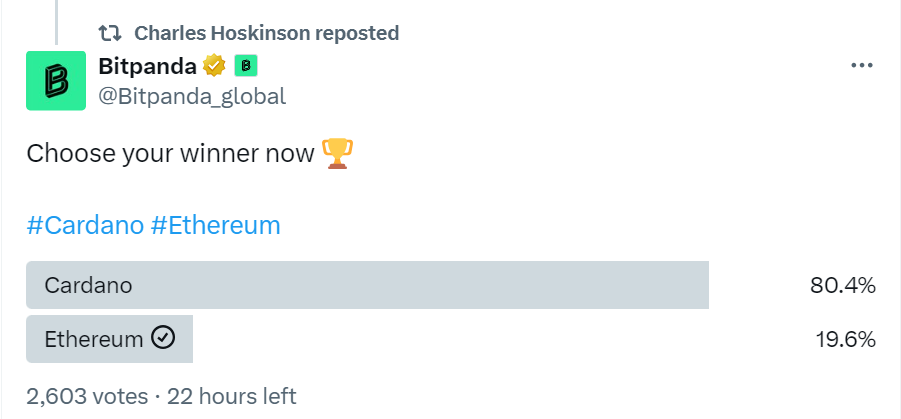Open the three-dot more options menu
Screen dimensions: 901x419
click(x=862, y=65)
